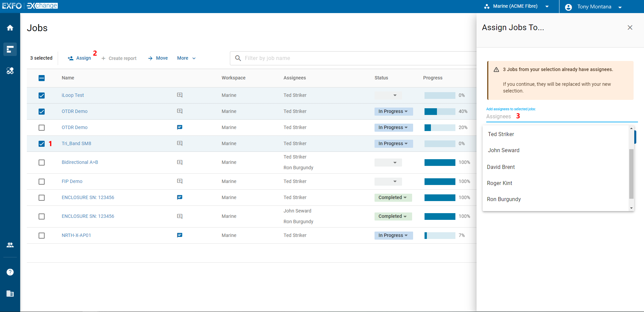Add a comment on the iLoop Test job

[180, 95]
